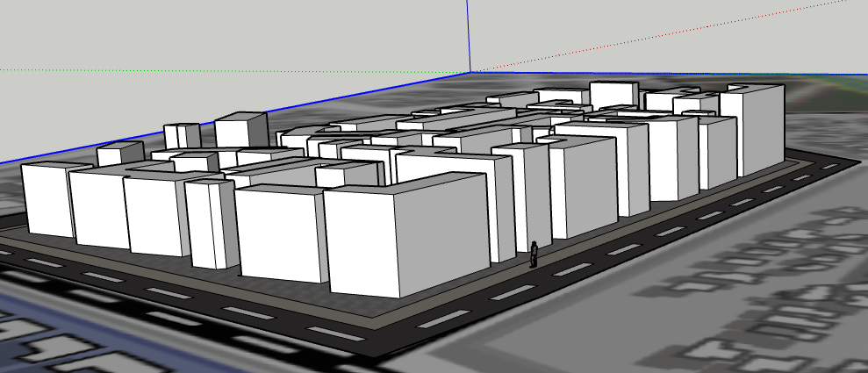Viewport: 868px width, 373px height.
Task: Click the black road at its nearest corner
Action: click(x=376, y=345)
